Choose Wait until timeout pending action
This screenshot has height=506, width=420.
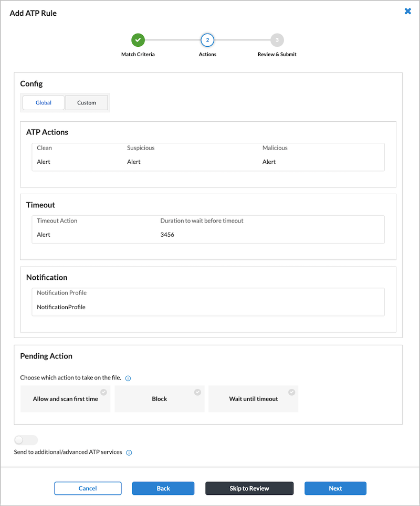coord(253,399)
